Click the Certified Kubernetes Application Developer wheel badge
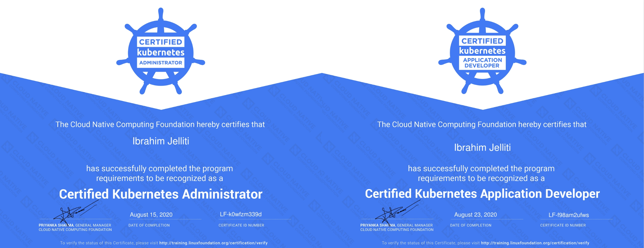 point(482,51)
